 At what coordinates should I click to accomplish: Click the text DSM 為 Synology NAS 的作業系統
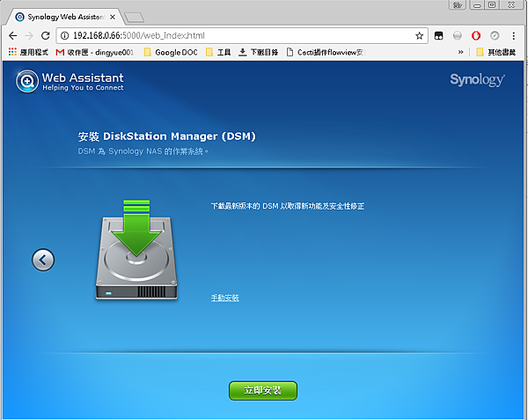pos(143,151)
